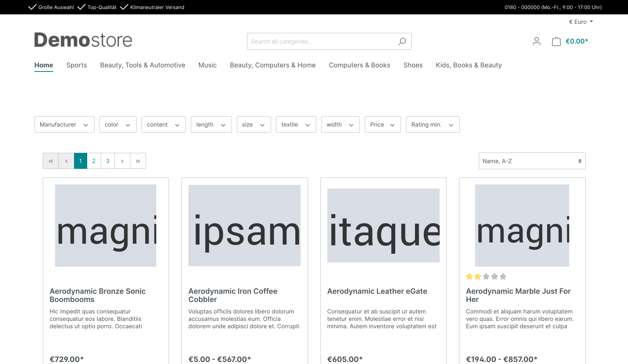This screenshot has height=364, width=628.
Task: Open the Sports category
Action: point(76,65)
